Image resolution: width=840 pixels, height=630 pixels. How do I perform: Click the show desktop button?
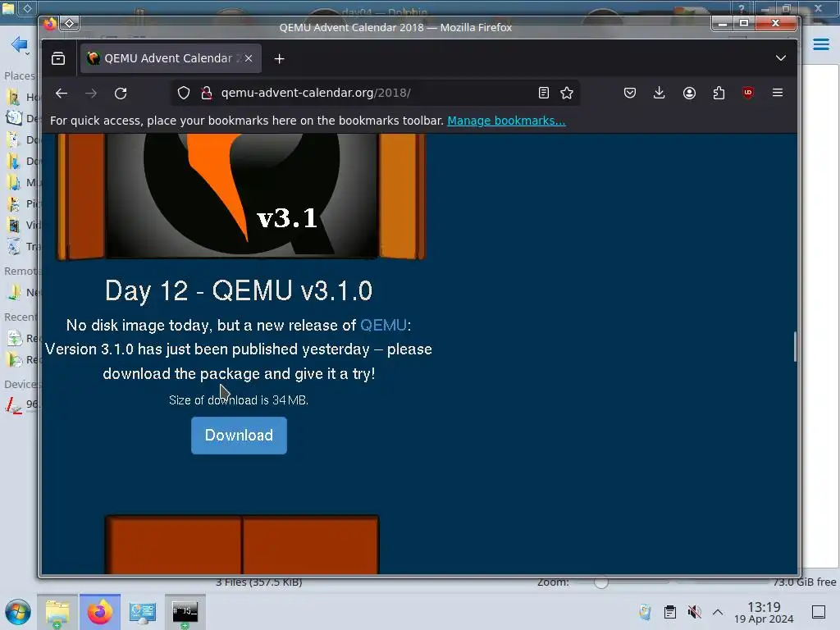coord(819,612)
